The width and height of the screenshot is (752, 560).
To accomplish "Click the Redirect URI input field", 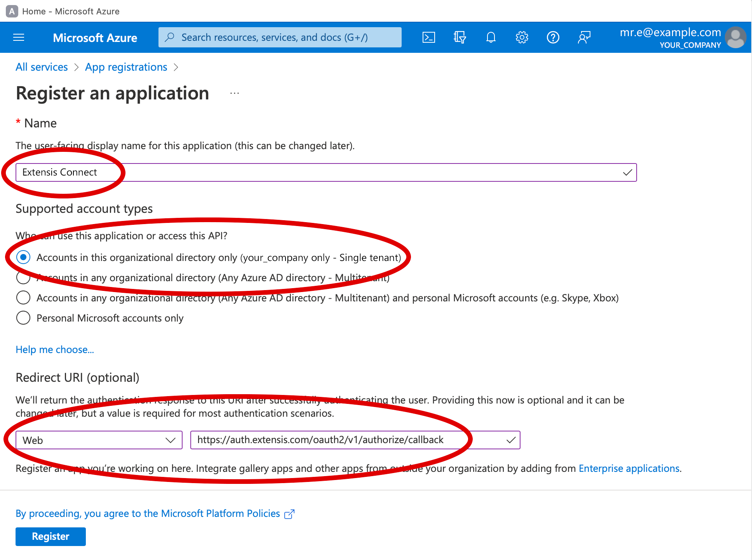I will (355, 440).
